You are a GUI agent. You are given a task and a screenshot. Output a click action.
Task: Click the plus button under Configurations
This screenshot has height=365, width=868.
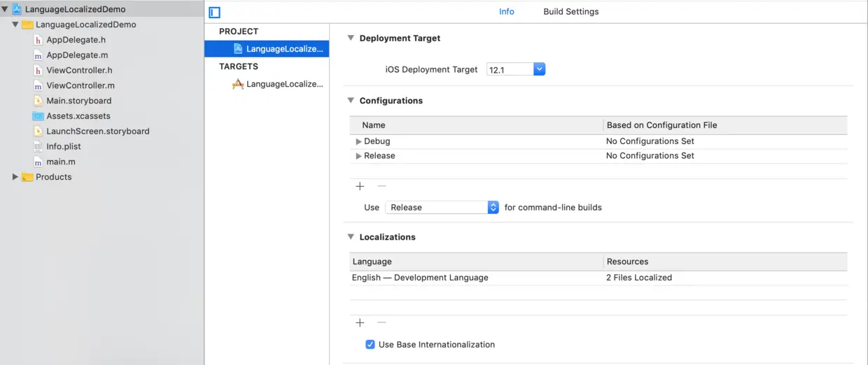coord(360,187)
